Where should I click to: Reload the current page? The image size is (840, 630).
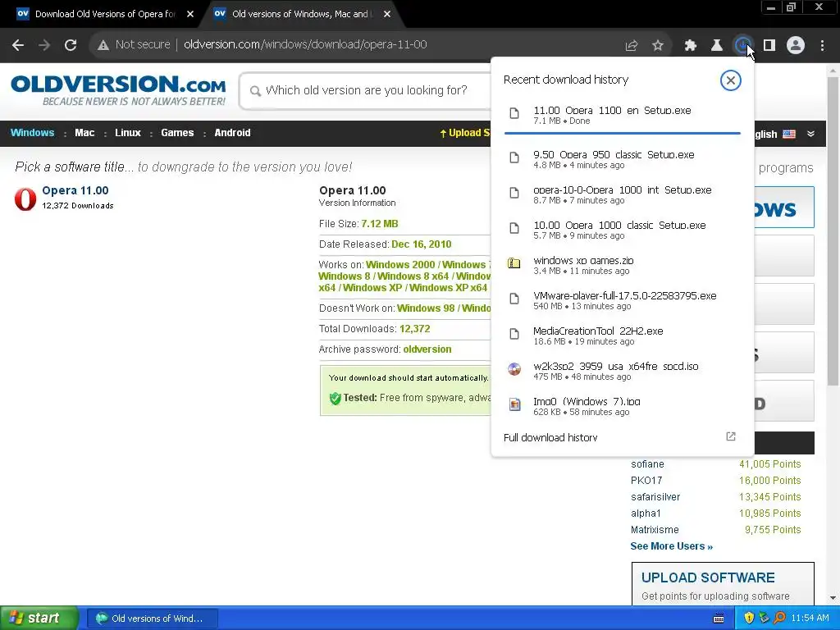pos(71,45)
